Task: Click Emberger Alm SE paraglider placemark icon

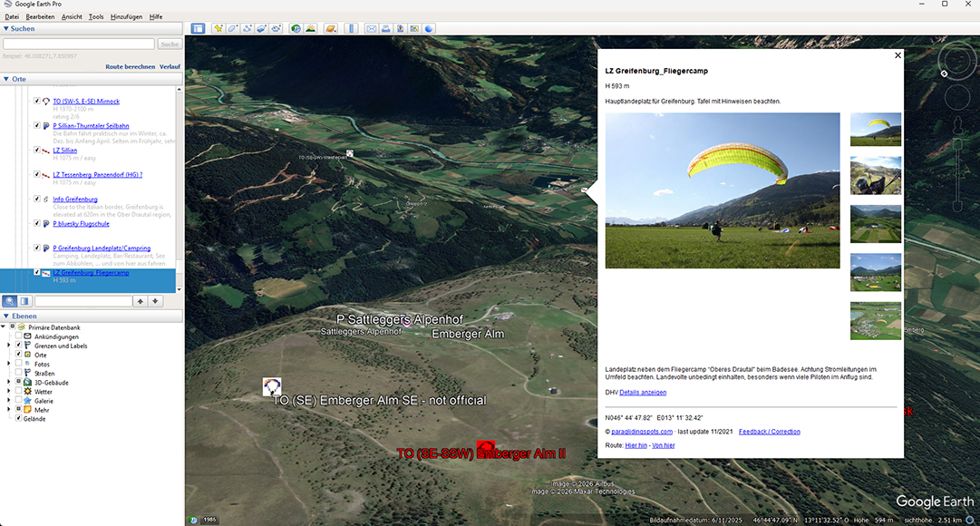Action: coord(272,387)
